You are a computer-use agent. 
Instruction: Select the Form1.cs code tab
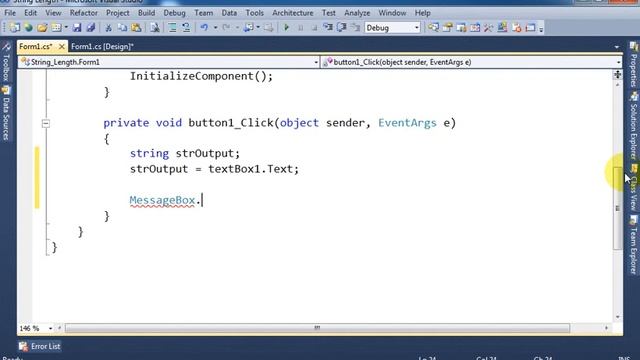[36, 47]
